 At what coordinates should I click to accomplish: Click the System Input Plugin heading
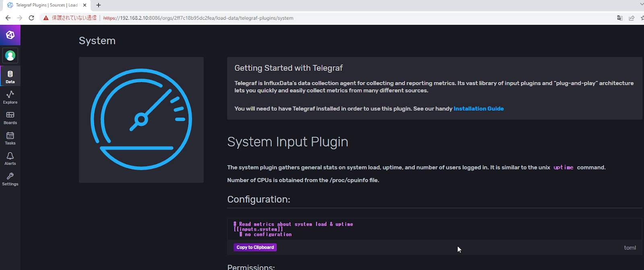point(288,142)
